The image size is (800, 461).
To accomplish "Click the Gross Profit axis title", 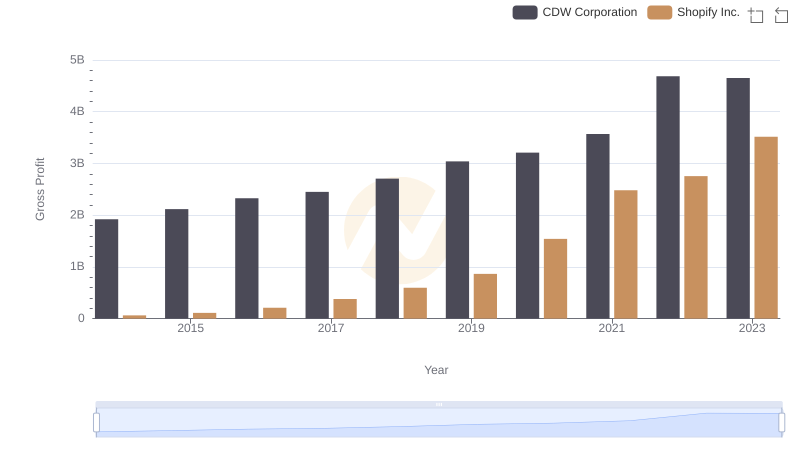I will pyautogui.click(x=41, y=189).
